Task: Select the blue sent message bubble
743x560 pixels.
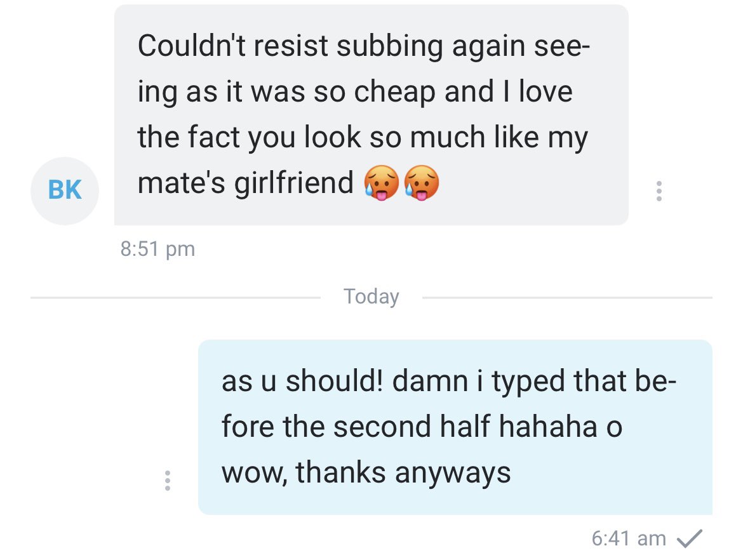Action: coord(455,427)
